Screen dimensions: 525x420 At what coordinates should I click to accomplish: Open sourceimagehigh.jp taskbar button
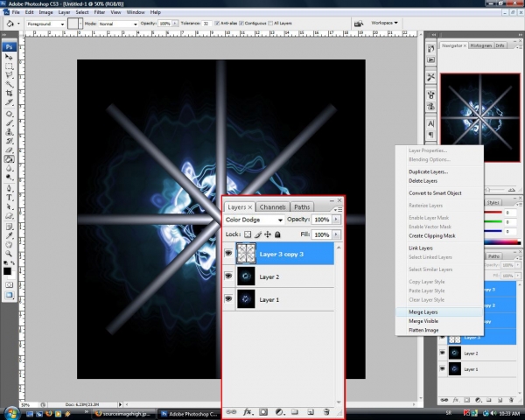tap(124, 414)
